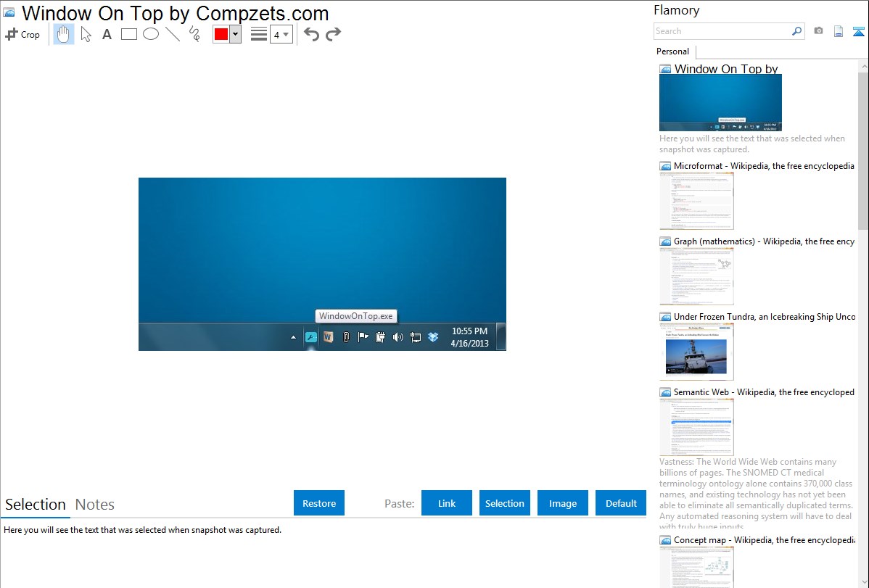Open the Notes tab
Image resolution: width=869 pixels, height=588 pixels.
coord(95,505)
